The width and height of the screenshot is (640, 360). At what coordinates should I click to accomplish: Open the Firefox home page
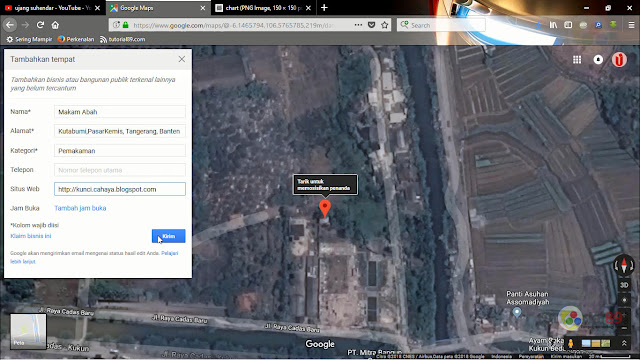pyautogui.click(x=55, y=25)
